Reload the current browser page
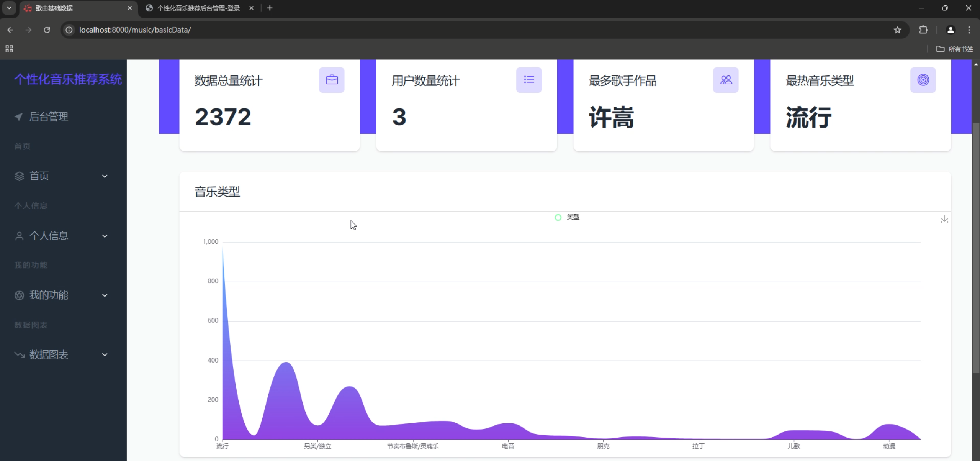980x461 pixels. pos(47,30)
